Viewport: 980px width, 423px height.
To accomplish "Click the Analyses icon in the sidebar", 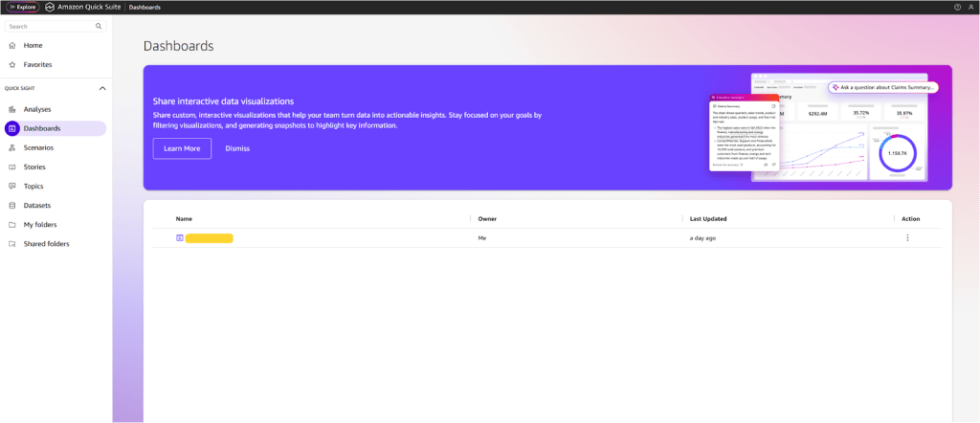I will pos(11,109).
